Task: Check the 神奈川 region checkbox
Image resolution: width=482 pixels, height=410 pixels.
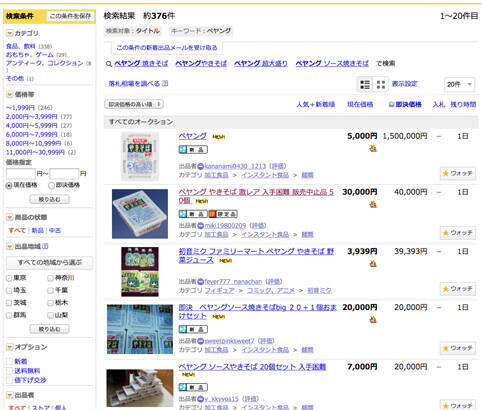Action: coord(50,278)
